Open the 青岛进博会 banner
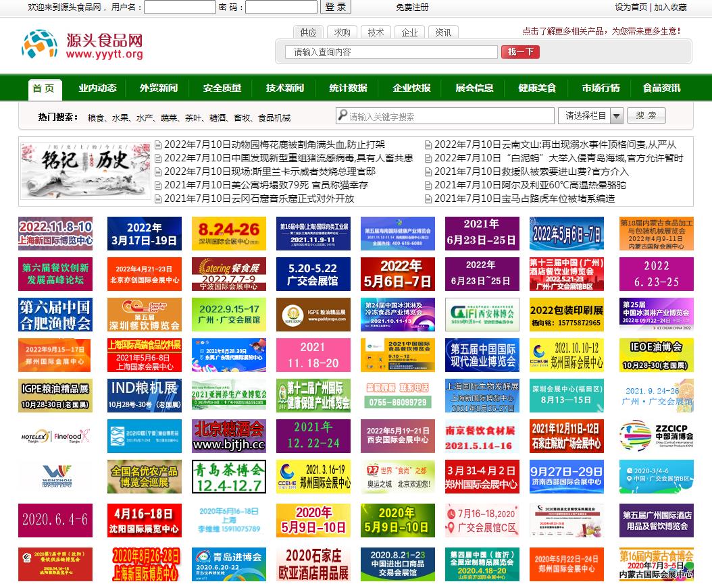712x588 pixels. click(x=229, y=564)
